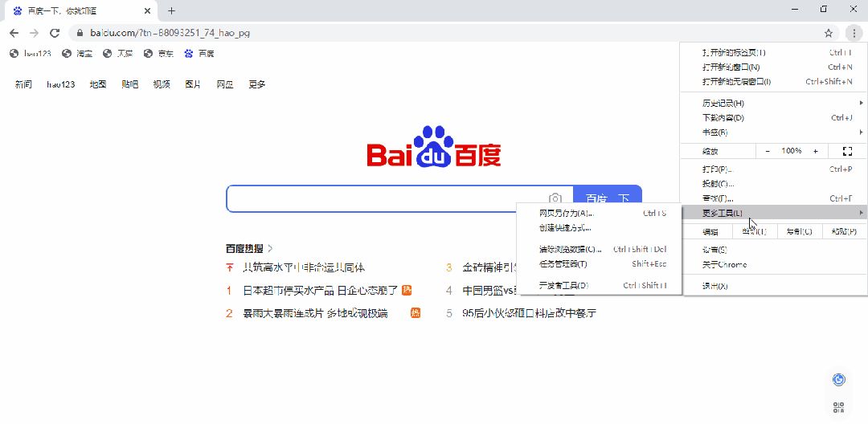The image size is (868, 424).
Task: Click 粘贴(P) in the edit row
Action: coord(845,231)
